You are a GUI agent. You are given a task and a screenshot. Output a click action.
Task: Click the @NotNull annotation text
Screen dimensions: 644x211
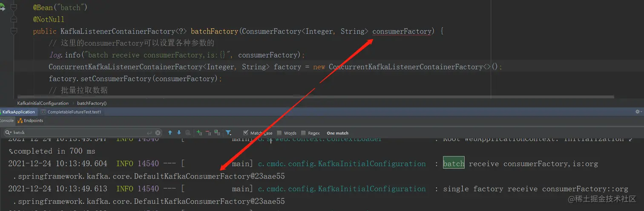pos(49,20)
